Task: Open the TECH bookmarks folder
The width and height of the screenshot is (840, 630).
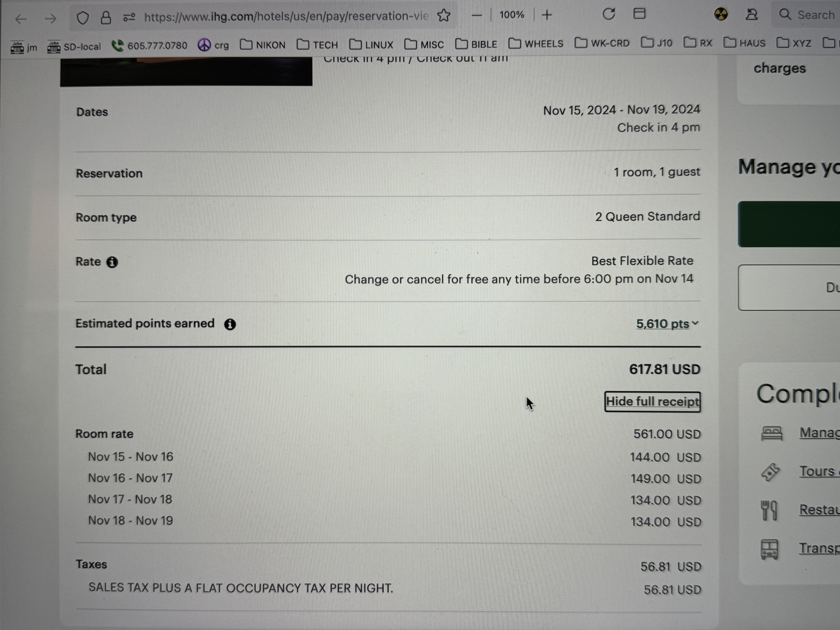Action: (x=317, y=45)
